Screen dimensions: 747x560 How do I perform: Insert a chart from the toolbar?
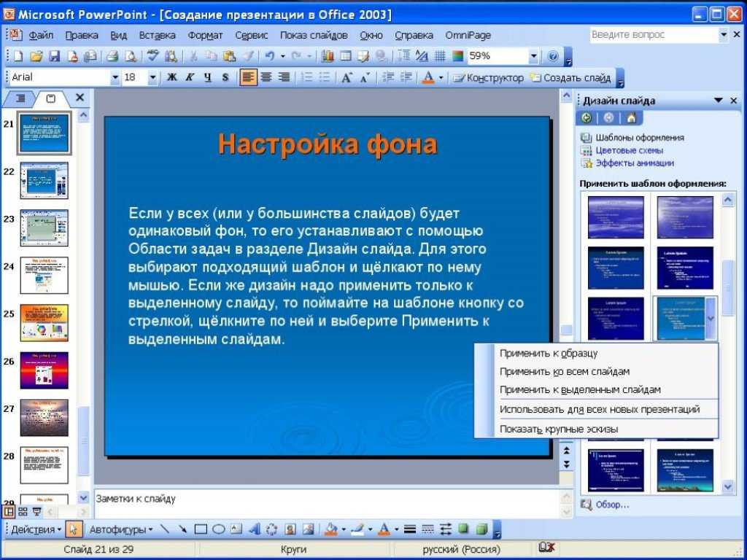coord(328,57)
